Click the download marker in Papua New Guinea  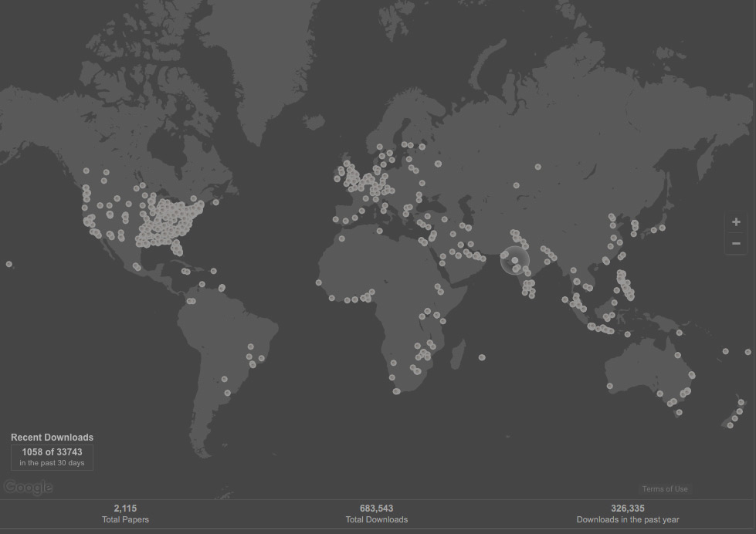point(680,333)
